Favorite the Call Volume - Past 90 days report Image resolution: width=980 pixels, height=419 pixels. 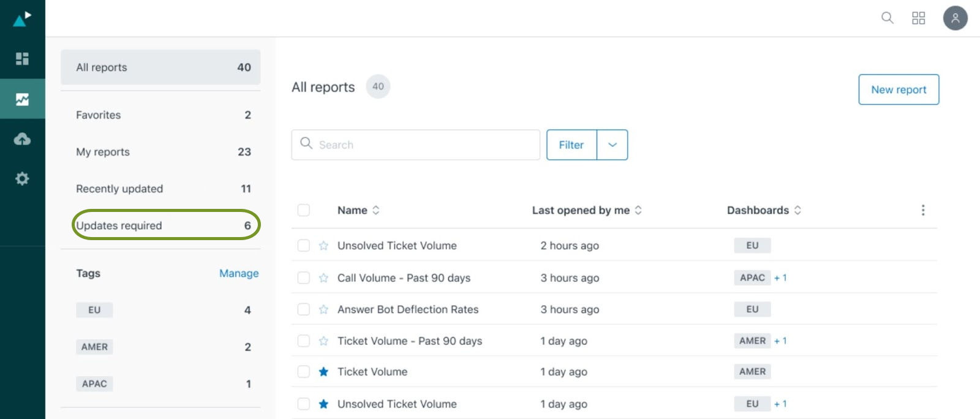click(x=323, y=278)
